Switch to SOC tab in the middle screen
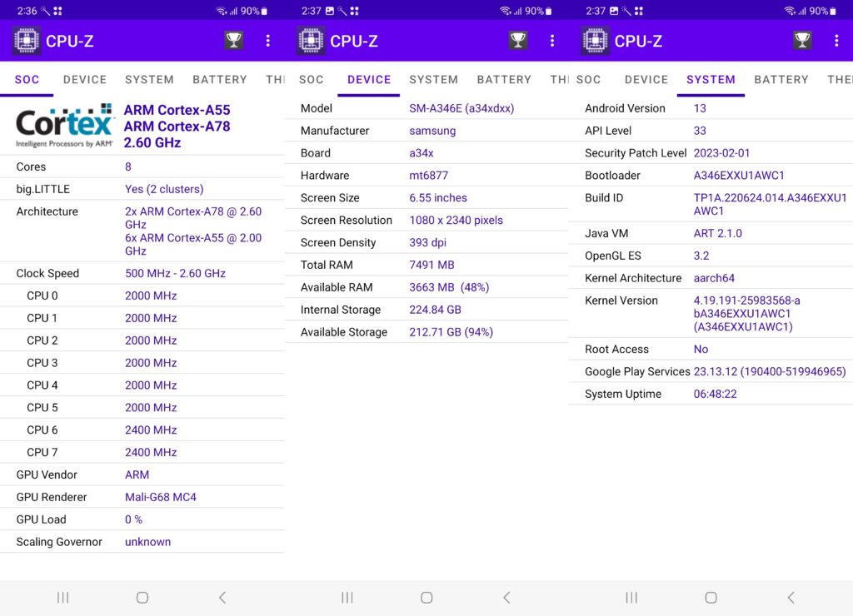 (x=312, y=80)
